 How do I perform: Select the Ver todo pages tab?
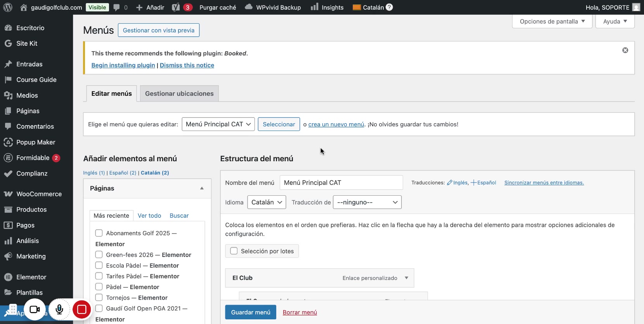pyautogui.click(x=149, y=215)
